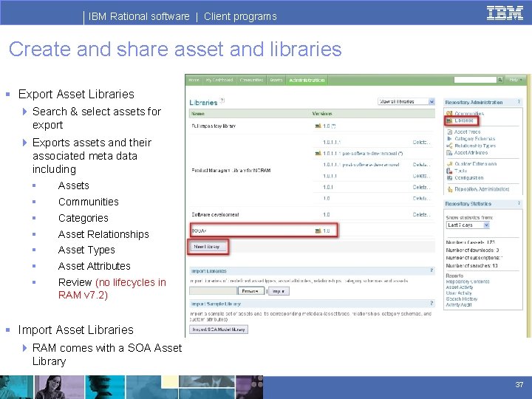Screen dimensions: 532x399
Task: Open the Category Schemas link
Action: [474, 138]
